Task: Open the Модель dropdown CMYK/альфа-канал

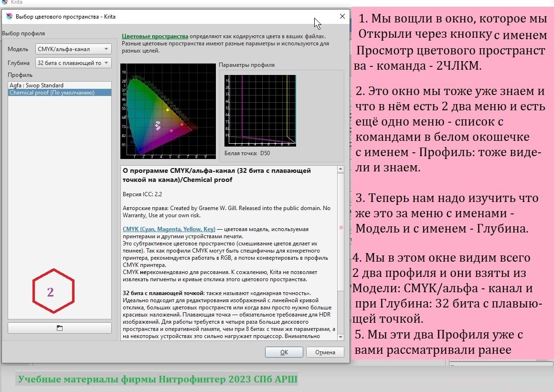Action: [73, 49]
